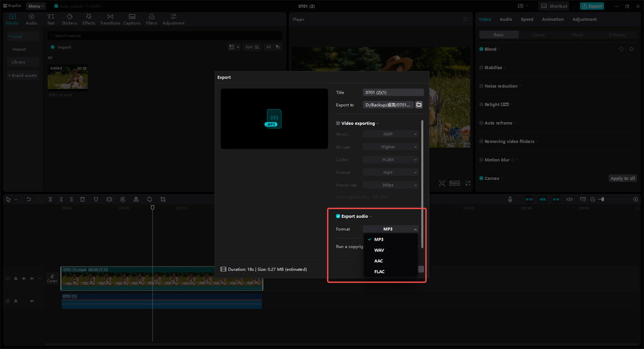Click the Add marker shield icon
Image resolution: width=644 pixels, height=349 pixels.
[96, 199]
